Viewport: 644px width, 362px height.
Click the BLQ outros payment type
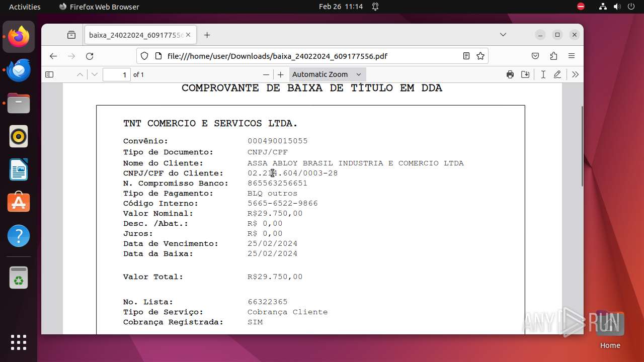(x=272, y=194)
